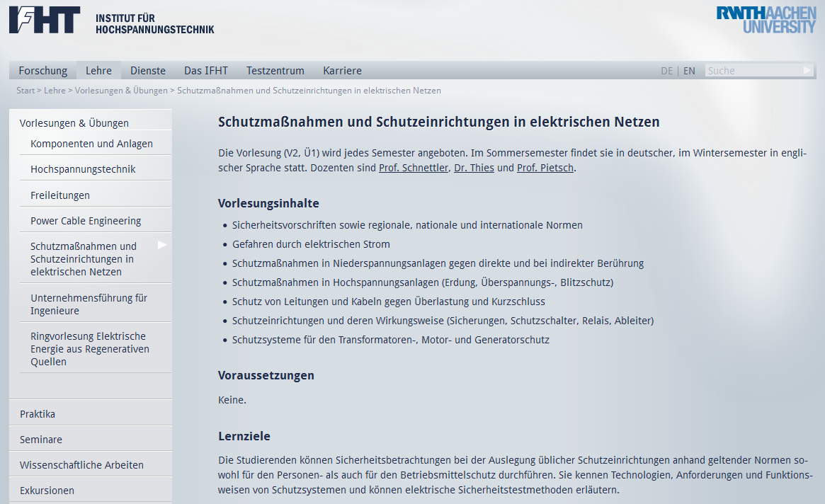Open Hochspannungstechnik lecture page
The width and height of the screenshot is (825, 504).
pyautogui.click(x=83, y=169)
